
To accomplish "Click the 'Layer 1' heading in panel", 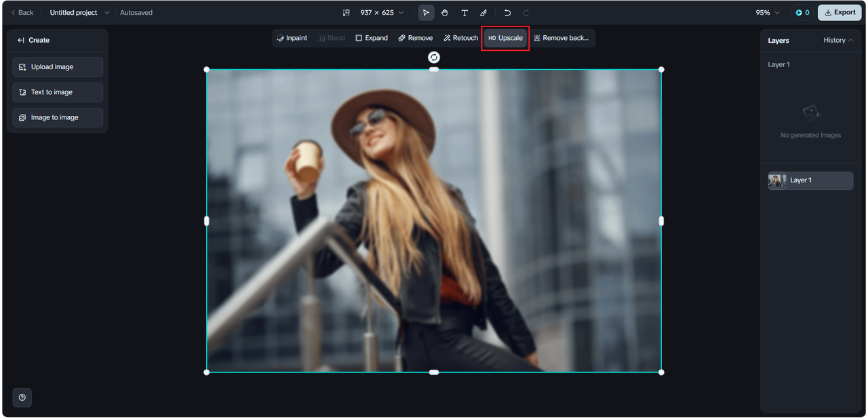I will [x=778, y=64].
